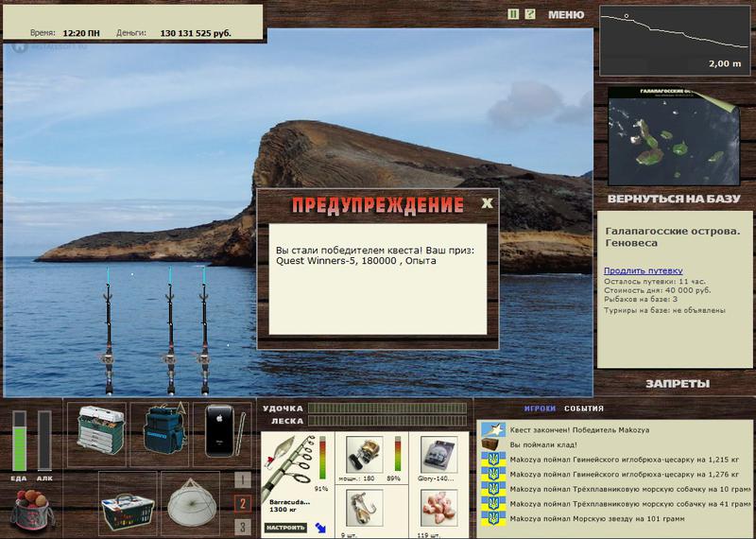This screenshot has height=539, width=756.
Task: Click the depth profile graph showing 2,00 m
Action: 675,41
